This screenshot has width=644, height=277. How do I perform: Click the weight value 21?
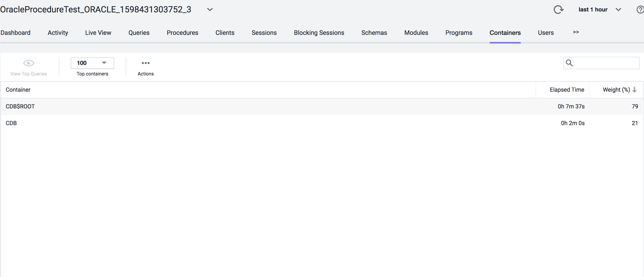(x=635, y=123)
